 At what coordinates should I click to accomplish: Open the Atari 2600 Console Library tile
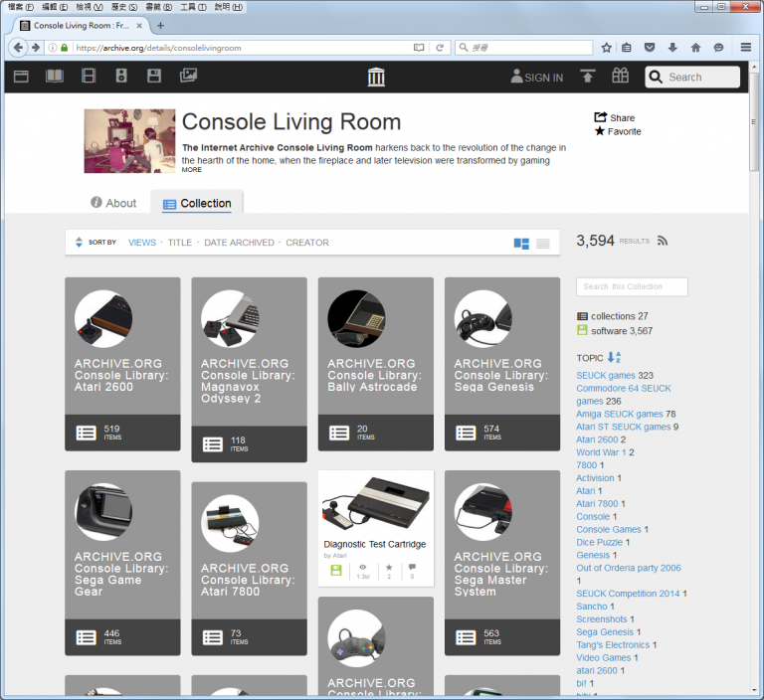click(x=122, y=364)
